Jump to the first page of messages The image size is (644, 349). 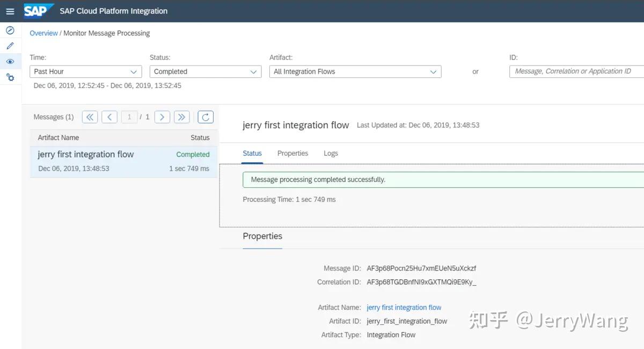pos(90,117)
